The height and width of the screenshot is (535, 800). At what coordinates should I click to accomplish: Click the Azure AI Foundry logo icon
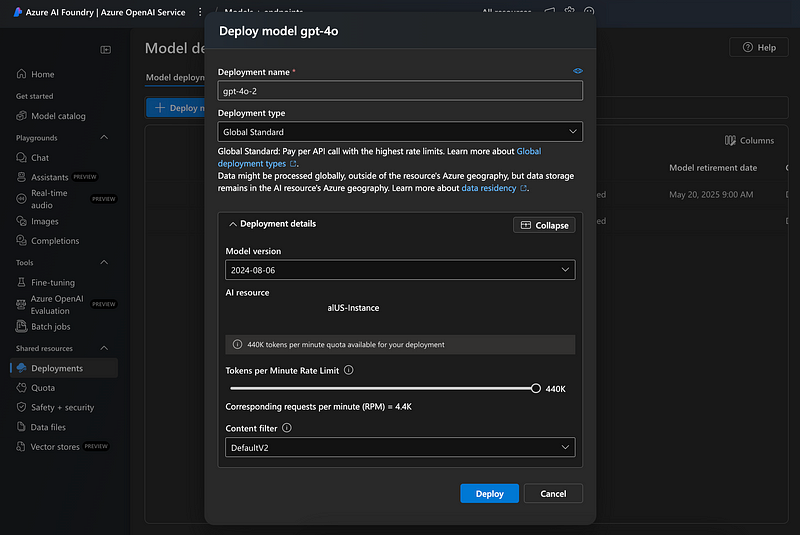click(x=17, y=12)
